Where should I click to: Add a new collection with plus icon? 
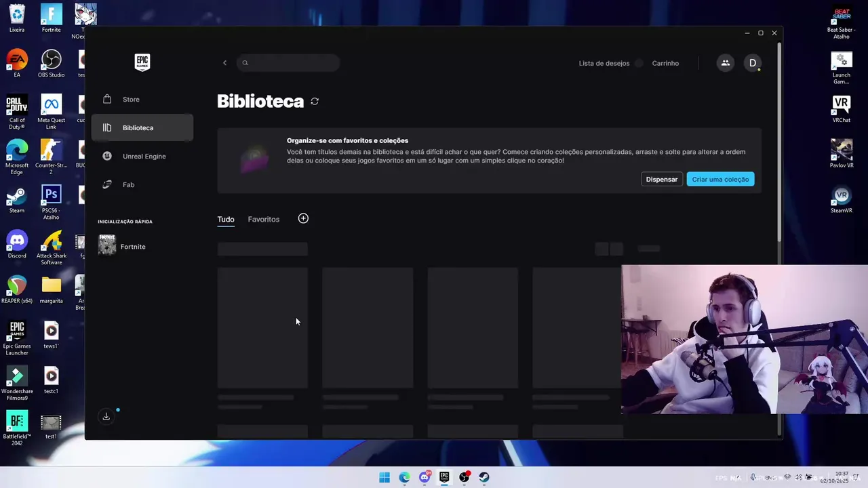(x=303, y=218)
